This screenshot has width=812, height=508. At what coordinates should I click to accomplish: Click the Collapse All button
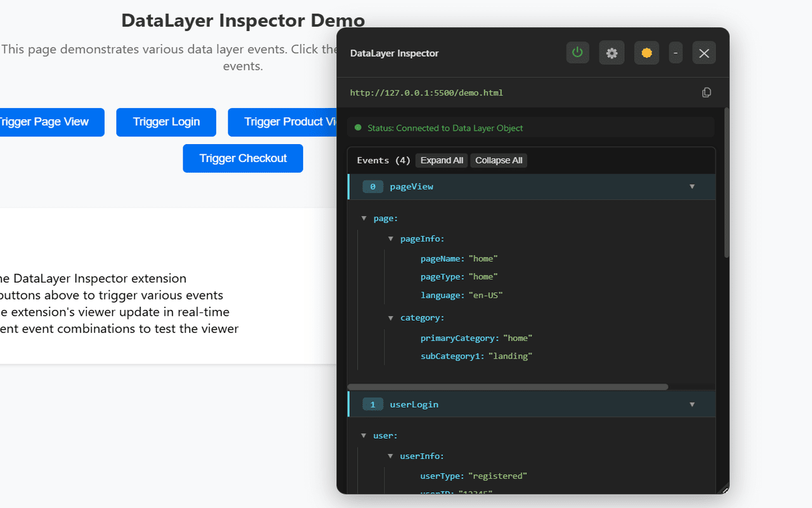[498, 160]
